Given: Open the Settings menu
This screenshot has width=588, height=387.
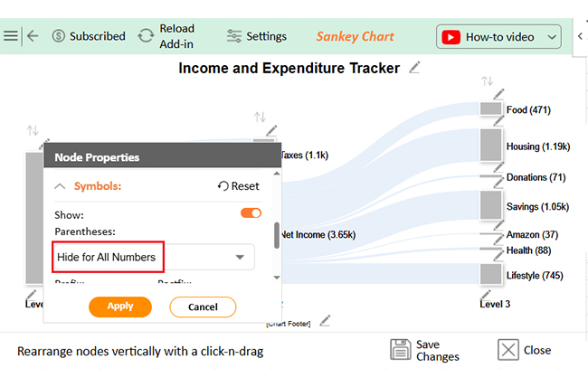Looking at the screenshot, I should (x=257, y=36).
